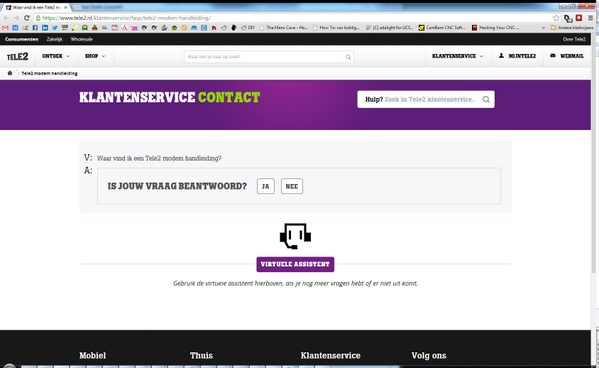The image size is (599, 368).
Task: Open the Over Tele2 link
Action: click(574, 39)
